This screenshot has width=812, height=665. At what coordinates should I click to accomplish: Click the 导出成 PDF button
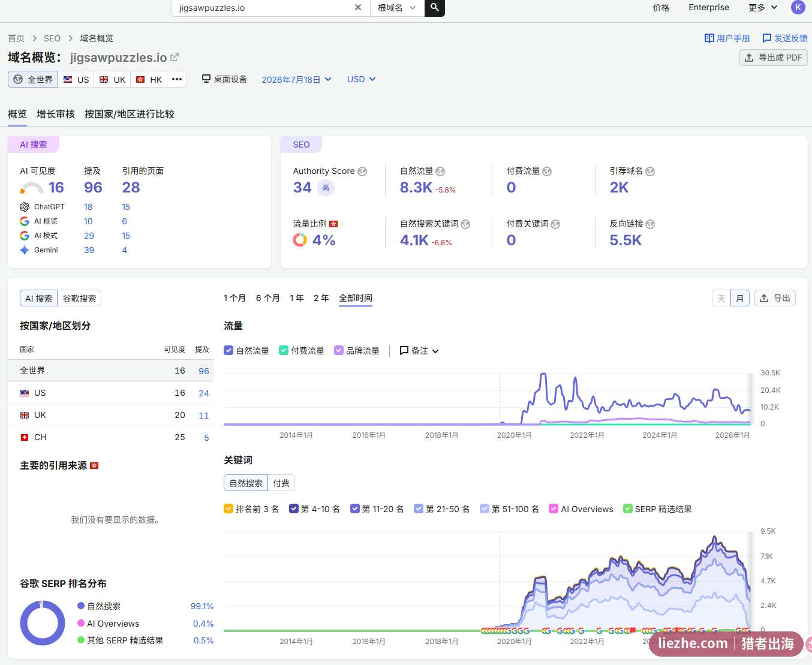click(x=774, y=58)
